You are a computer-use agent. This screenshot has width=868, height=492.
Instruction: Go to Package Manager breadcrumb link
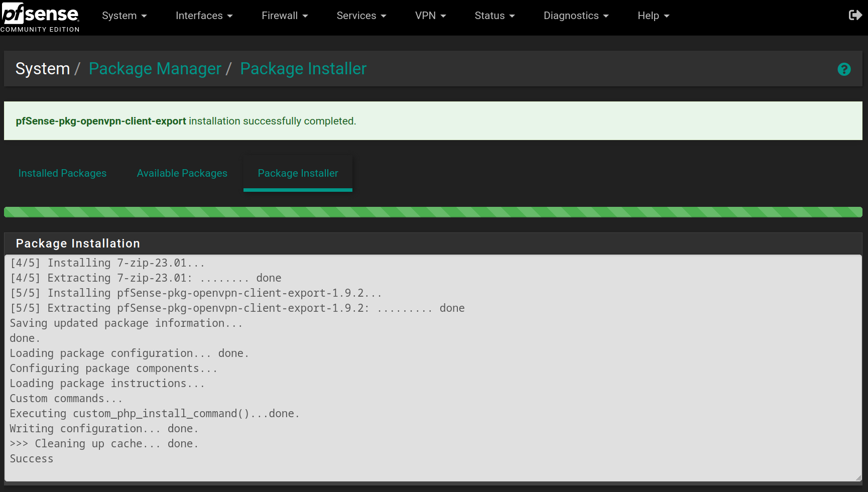(x=155, y=69)
